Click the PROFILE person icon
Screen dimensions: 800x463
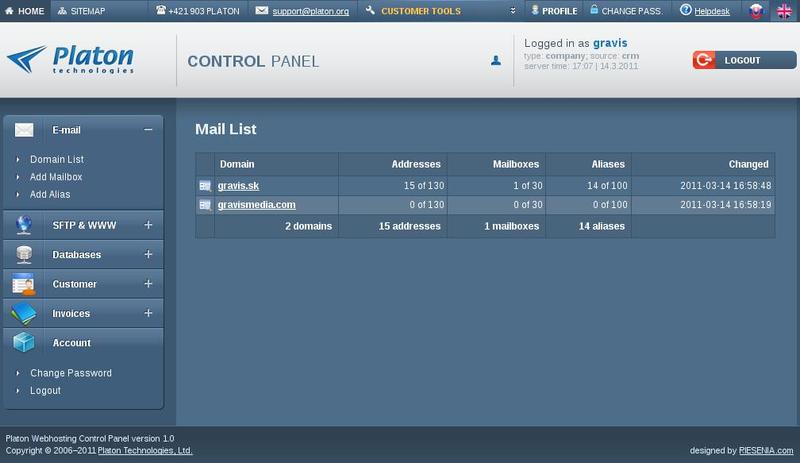[x=535, y=10]
